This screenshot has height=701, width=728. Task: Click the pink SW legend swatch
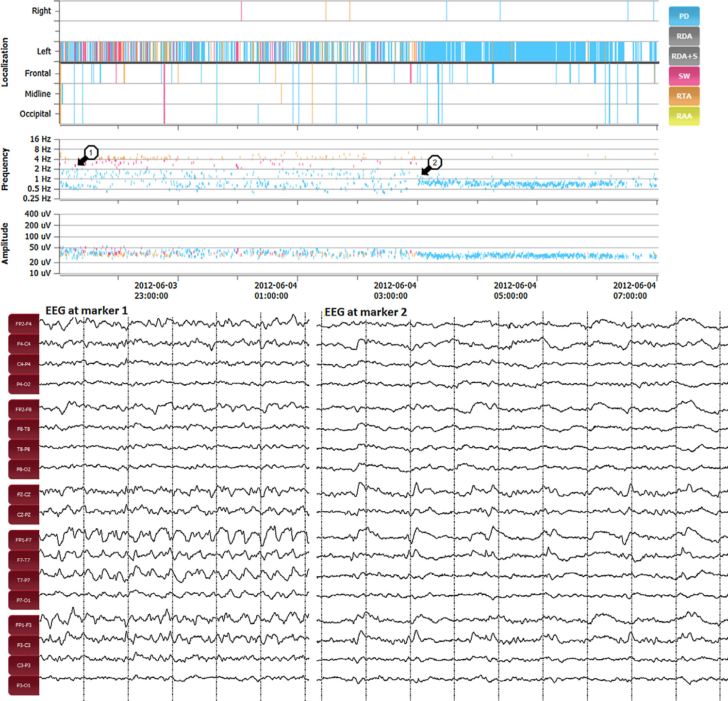pyautogui.click(x=684, y=76)
